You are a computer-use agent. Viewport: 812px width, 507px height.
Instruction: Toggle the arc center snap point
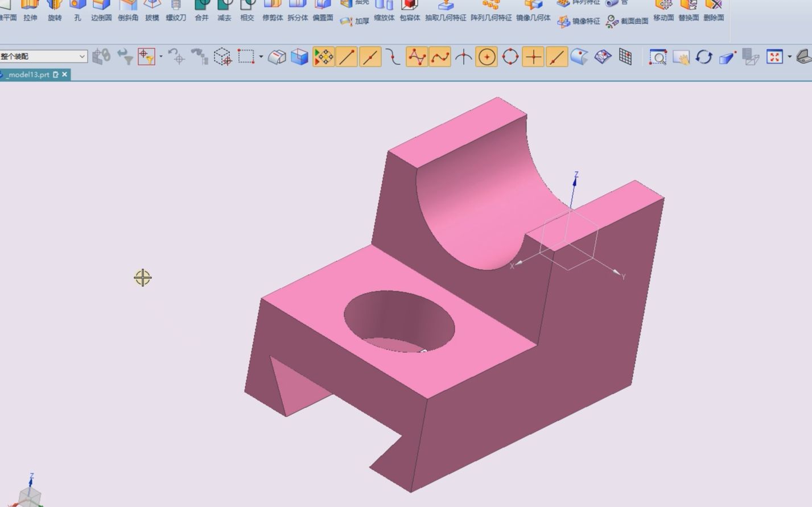click(x=487, y=57)
